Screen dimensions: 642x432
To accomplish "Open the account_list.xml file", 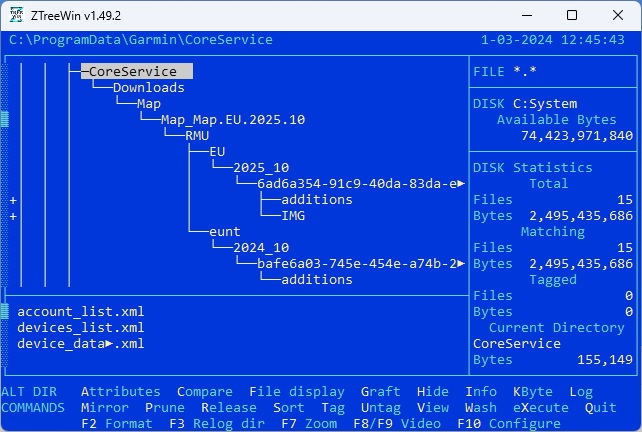I will point(80,312).
